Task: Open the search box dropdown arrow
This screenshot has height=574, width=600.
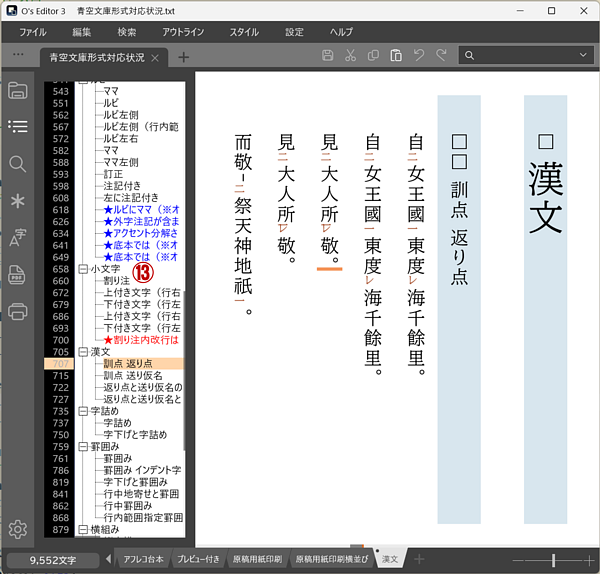Action: pyautogui.click(x=583, y=55)
